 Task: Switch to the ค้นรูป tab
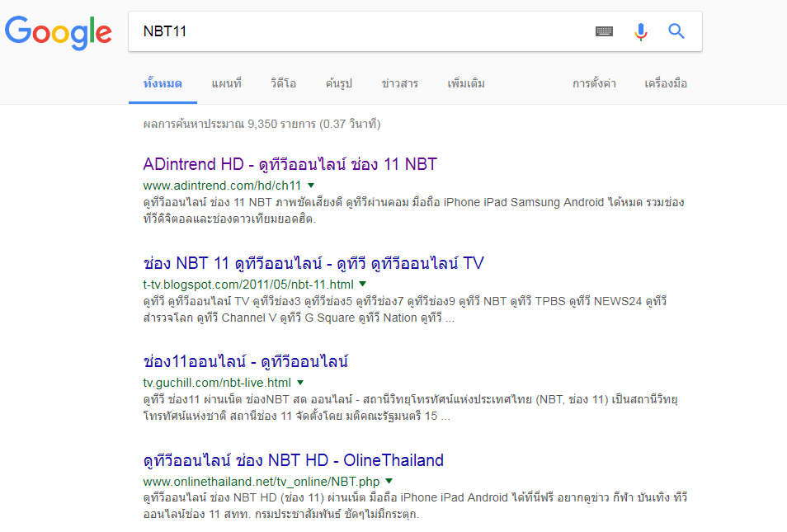339,83
